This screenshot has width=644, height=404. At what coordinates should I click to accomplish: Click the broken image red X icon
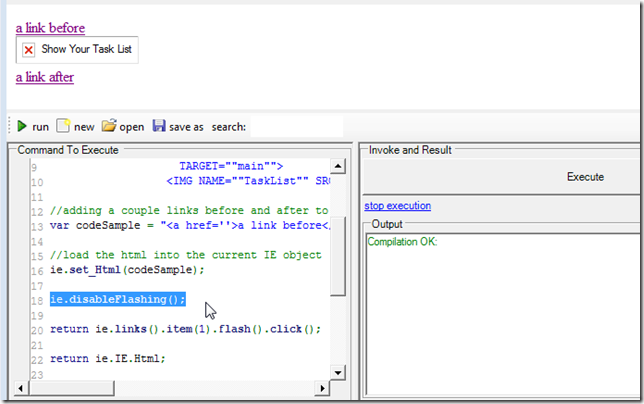29,50
